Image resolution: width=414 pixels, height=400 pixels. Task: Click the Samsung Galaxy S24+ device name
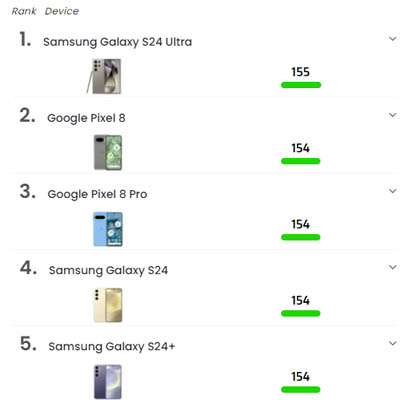click(112, 347)
